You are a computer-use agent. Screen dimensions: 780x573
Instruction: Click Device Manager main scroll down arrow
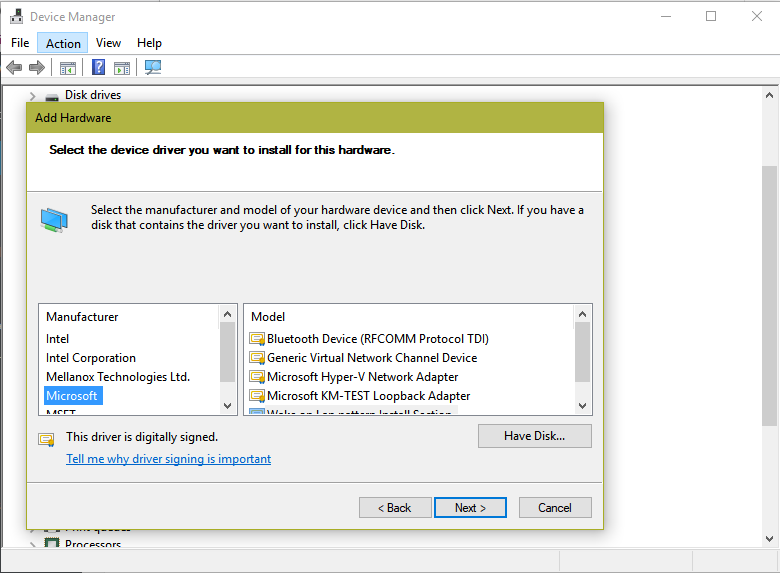click(x=769, y=539)
